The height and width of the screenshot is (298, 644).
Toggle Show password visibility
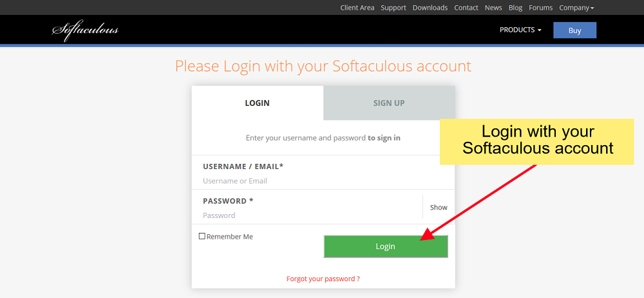(x=438, y=208)
